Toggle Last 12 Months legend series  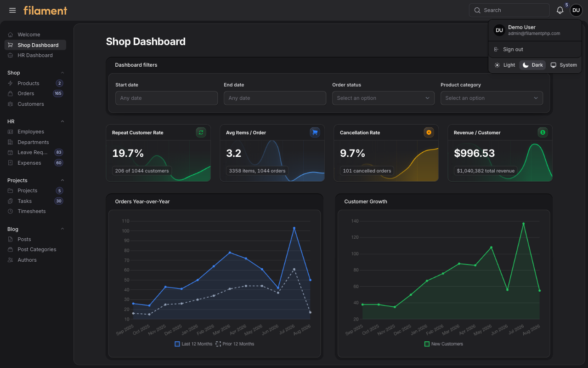[x=193, y=344]
